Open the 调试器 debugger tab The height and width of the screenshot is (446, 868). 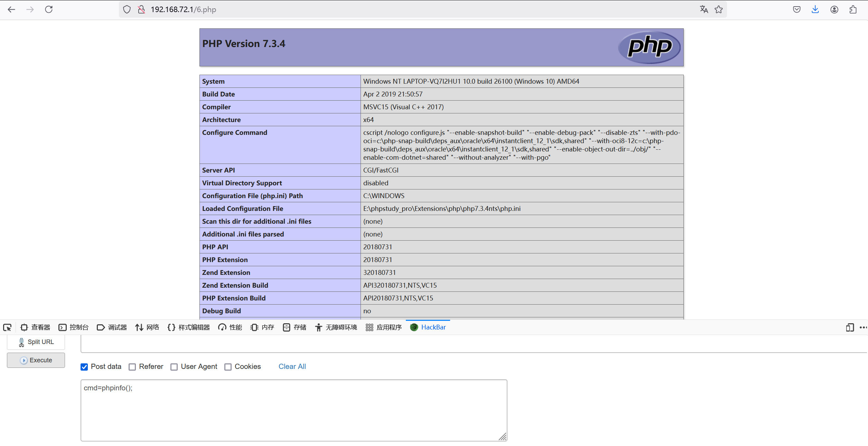point(112,327)
